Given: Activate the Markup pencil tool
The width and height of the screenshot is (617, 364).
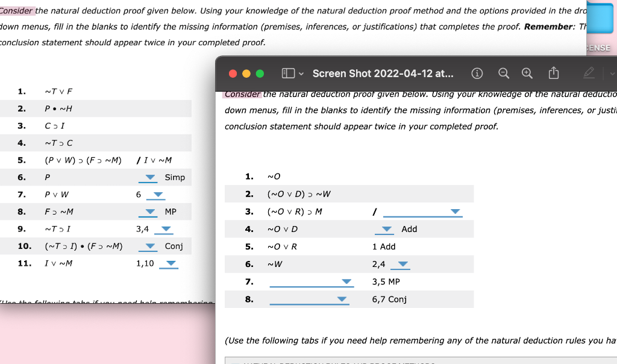Looking at the screenshot, I should [589, 73].
